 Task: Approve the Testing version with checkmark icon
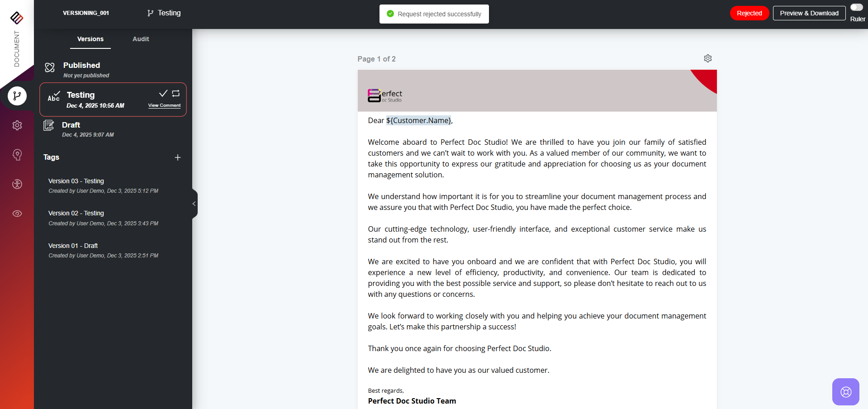click(x=163, y=94)
